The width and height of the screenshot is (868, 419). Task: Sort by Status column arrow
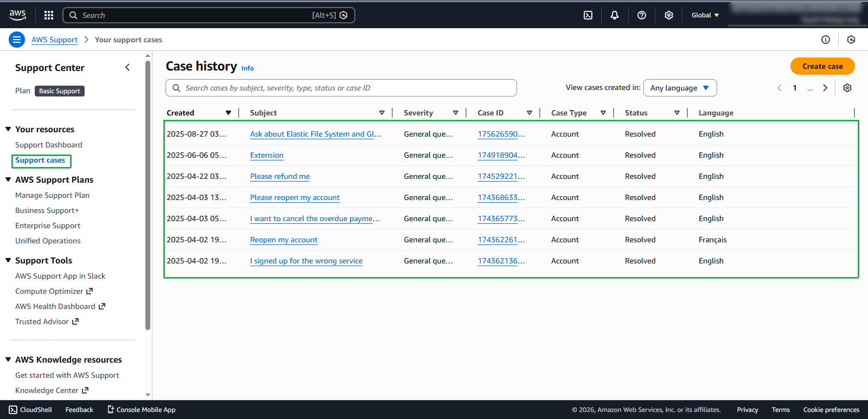coord(677,113)
